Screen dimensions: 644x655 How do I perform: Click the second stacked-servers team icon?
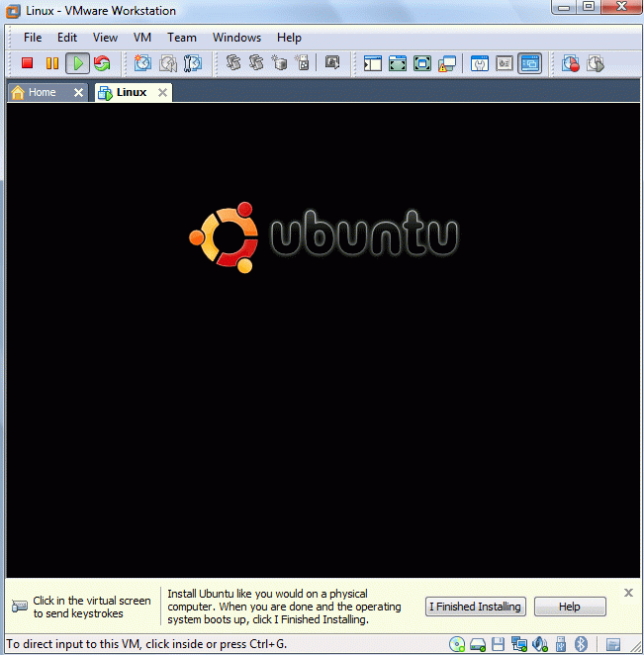[x=256, y=62]
